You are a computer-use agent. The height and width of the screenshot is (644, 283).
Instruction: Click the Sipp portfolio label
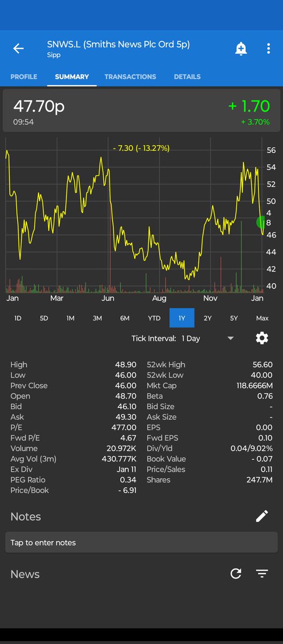click(x=54, y=55)
